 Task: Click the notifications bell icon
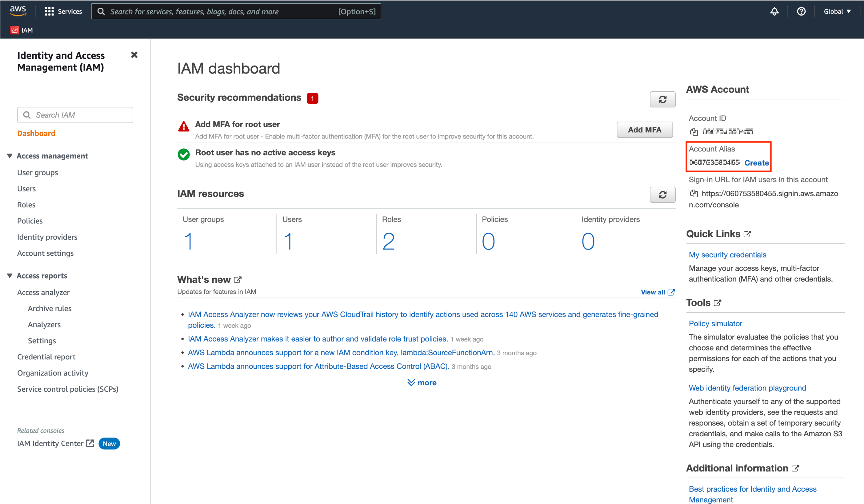click(x=774, y=11)
